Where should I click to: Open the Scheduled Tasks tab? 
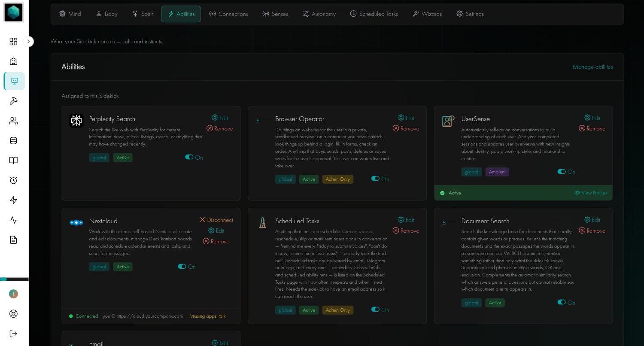374,14
